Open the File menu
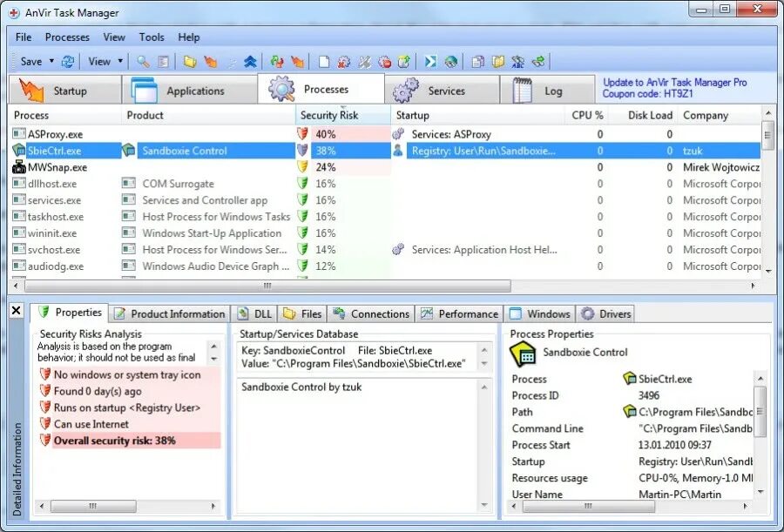This screenshot has width=784, height=532. [x=24, y=37]
